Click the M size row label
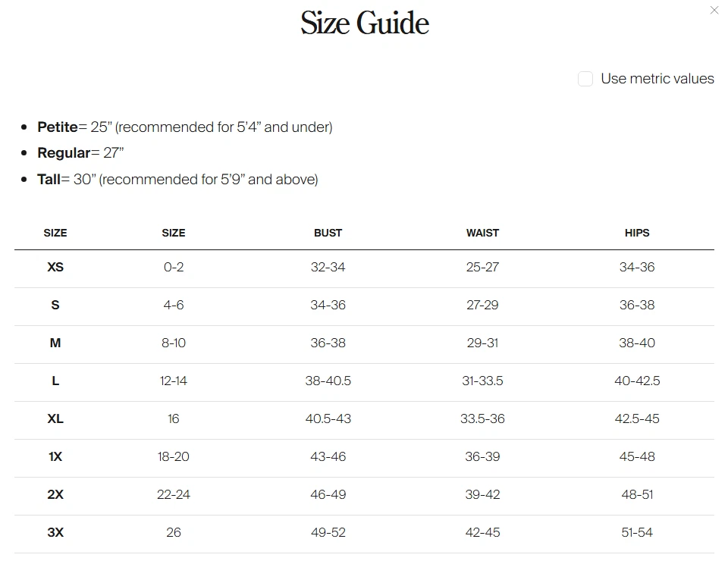 (x=55, y=343)
